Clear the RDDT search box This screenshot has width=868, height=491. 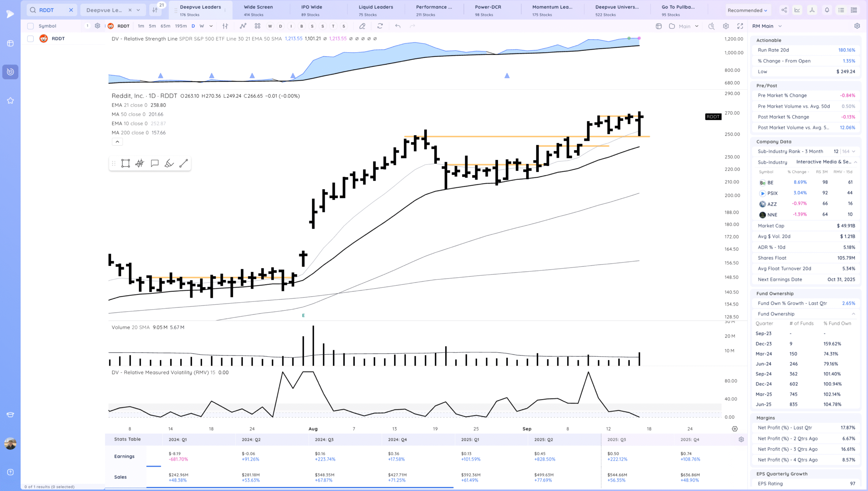71,10
